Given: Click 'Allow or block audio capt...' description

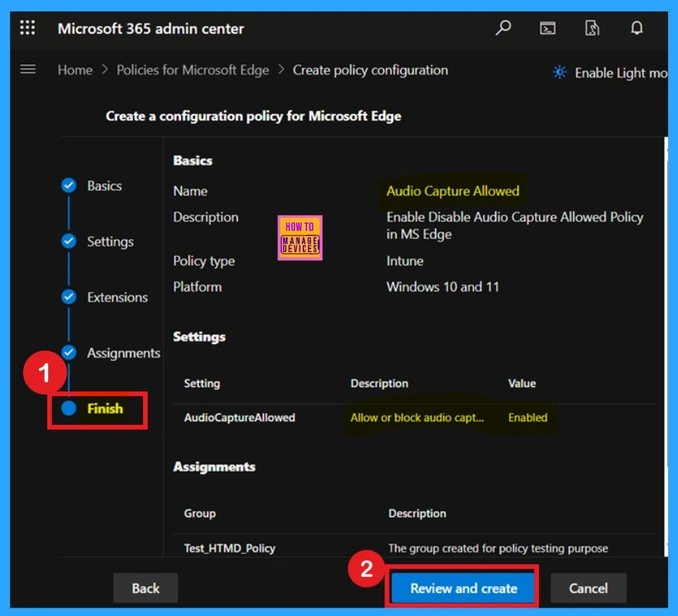Looking at the screenshot, I should (x=417, y=417).
